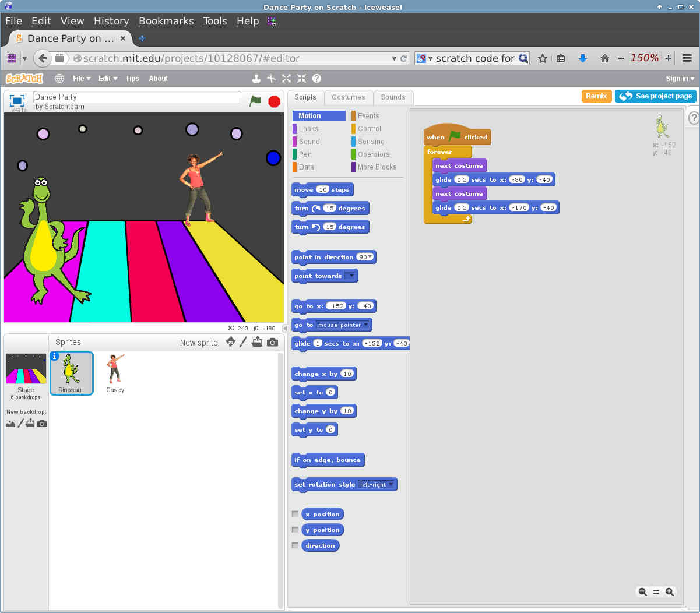
Task: Open the browser Bookmarks menu
Action: (x=166, y=21)
